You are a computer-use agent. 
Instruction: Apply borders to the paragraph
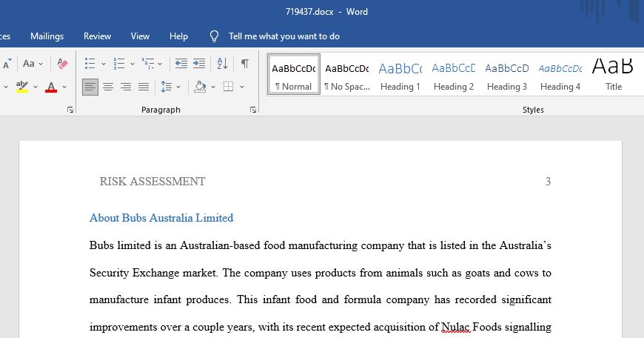coord(228,87)
